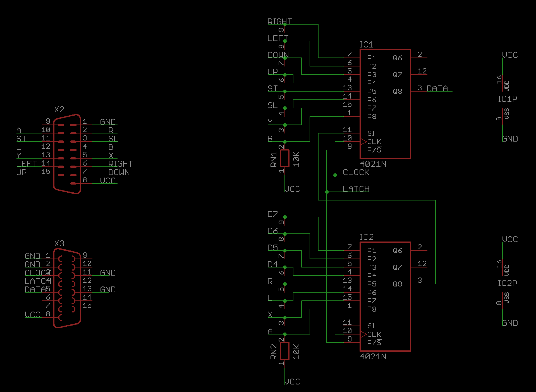Click the 10K value beside RN2
The image size is (536, 392).
point(296,352)
